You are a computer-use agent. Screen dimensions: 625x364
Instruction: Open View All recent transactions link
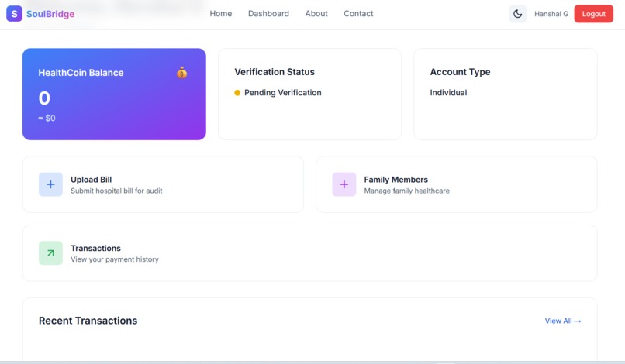tap(563, 321)
